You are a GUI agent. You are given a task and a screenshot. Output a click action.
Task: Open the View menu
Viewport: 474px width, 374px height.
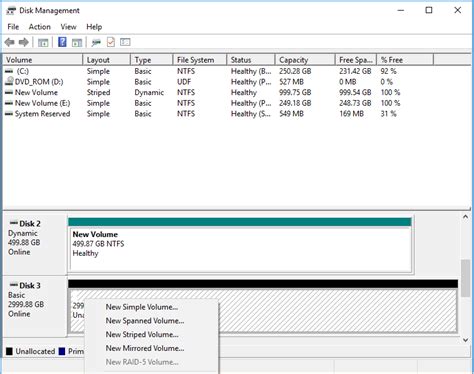68,27
